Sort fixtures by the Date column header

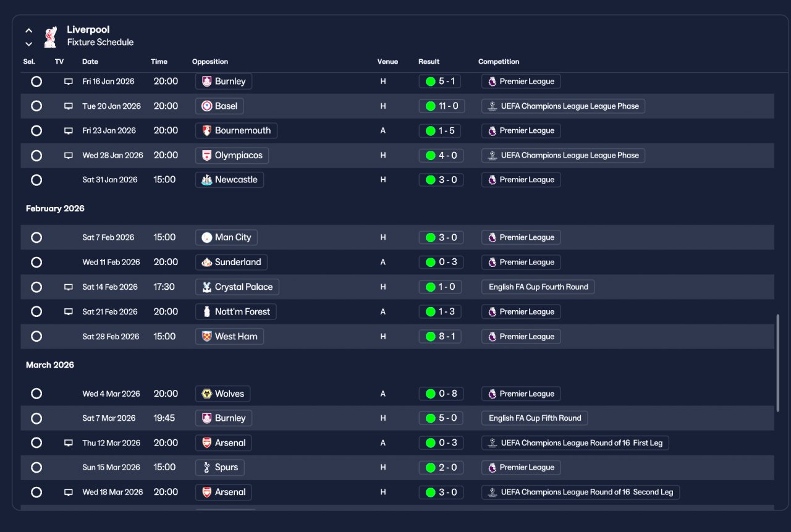(x=90, y=62)
